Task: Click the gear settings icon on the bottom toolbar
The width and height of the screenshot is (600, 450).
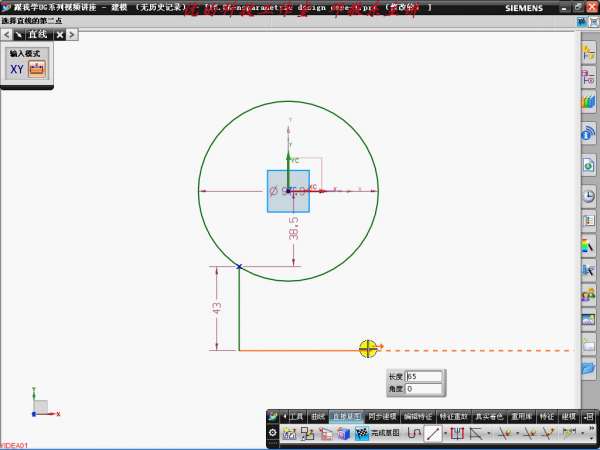Action: tap(273, 434)
